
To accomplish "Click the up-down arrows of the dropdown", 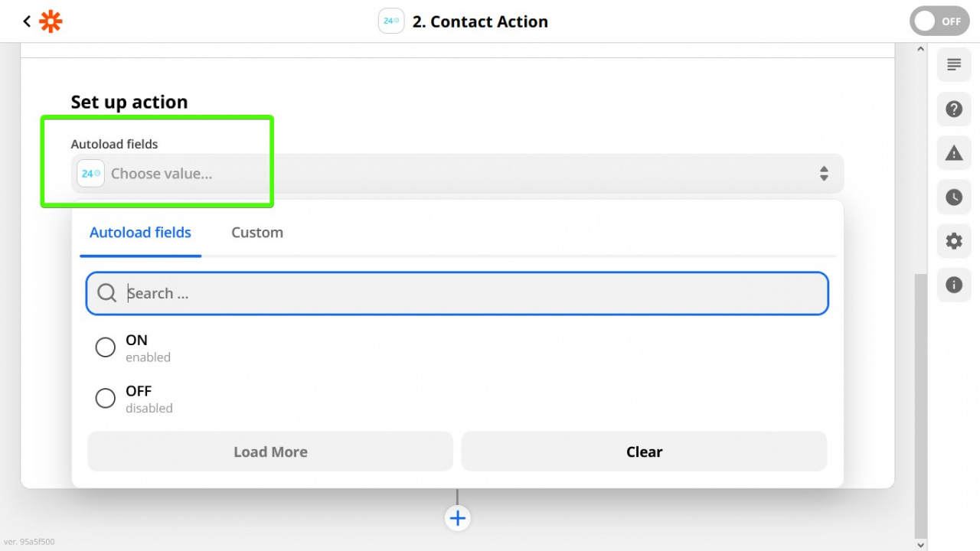I will pyautogui.click(x=824, y=174).
